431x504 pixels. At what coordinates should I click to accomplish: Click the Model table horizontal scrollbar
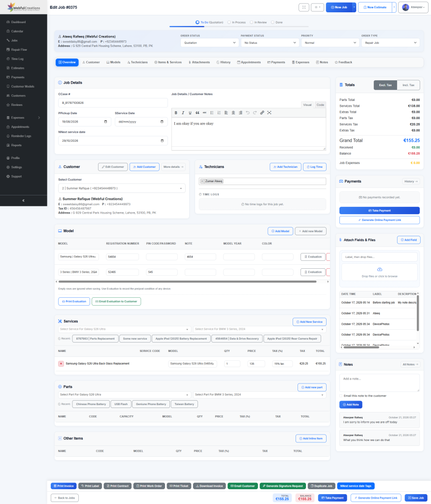pyautogui.click(x=187, y=282)
